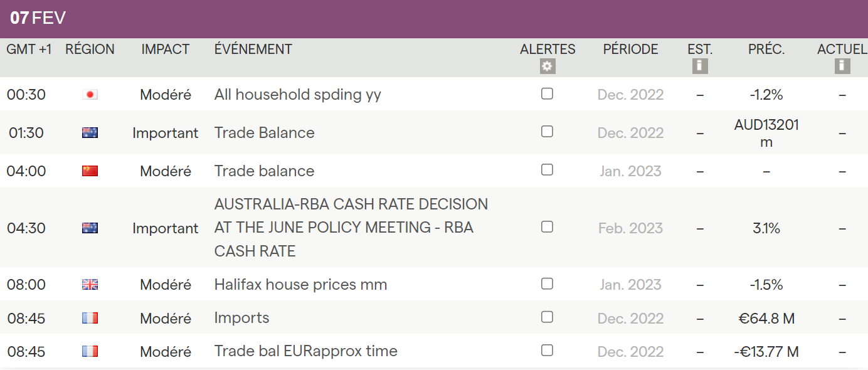
Task: Enable alert for All household spding yy
Action: click(547, 94)
